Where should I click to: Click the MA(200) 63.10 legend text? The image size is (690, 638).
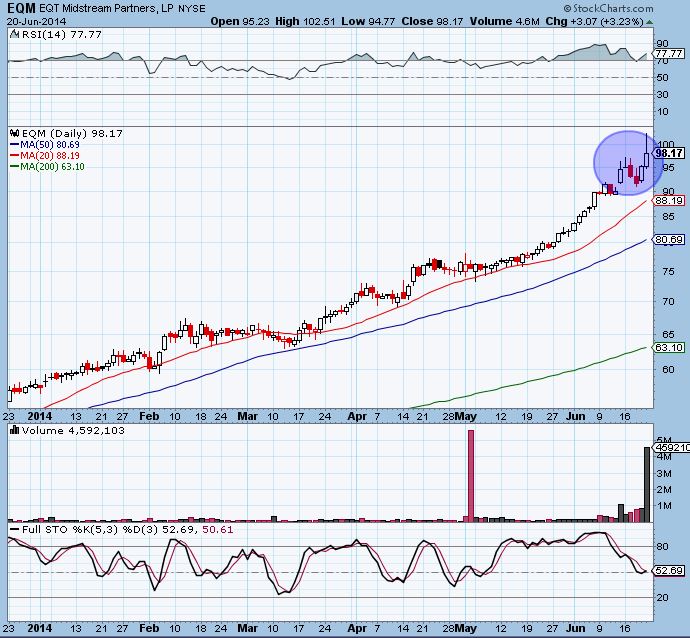(x=52, y=166)
